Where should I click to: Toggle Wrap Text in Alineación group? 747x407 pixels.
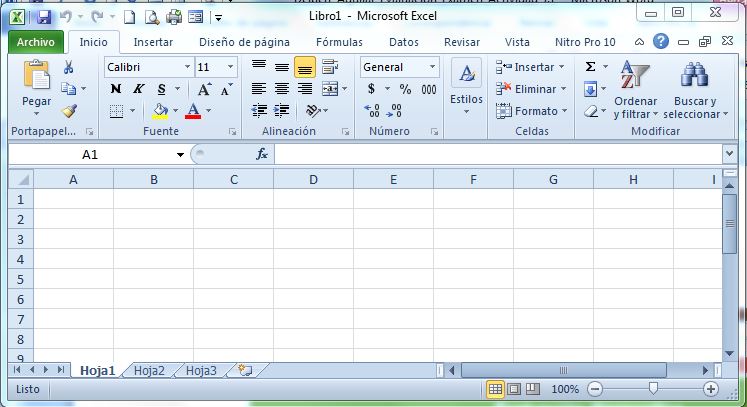[x=330, y=67]
